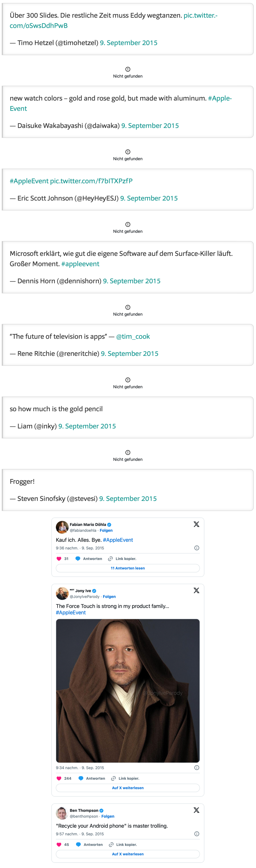The image size is (256, 868).
Task: Click the heart icon on Jony Ive tweet
Action: [x=59, y=778]
